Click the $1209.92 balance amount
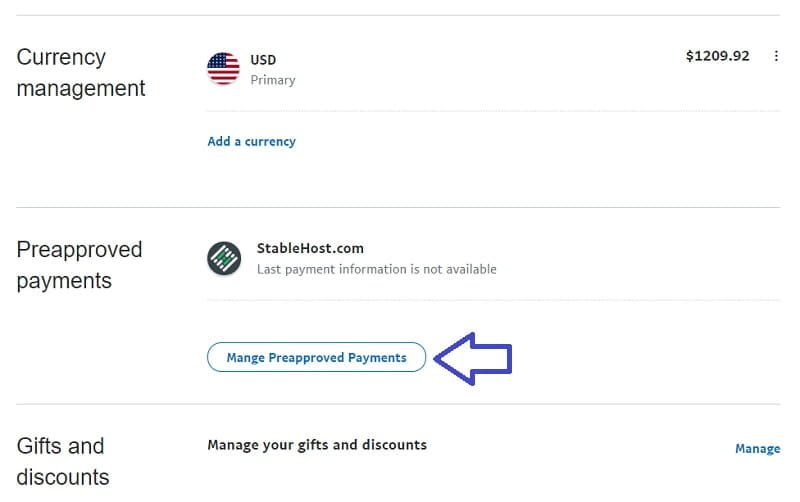 (717, 56)
